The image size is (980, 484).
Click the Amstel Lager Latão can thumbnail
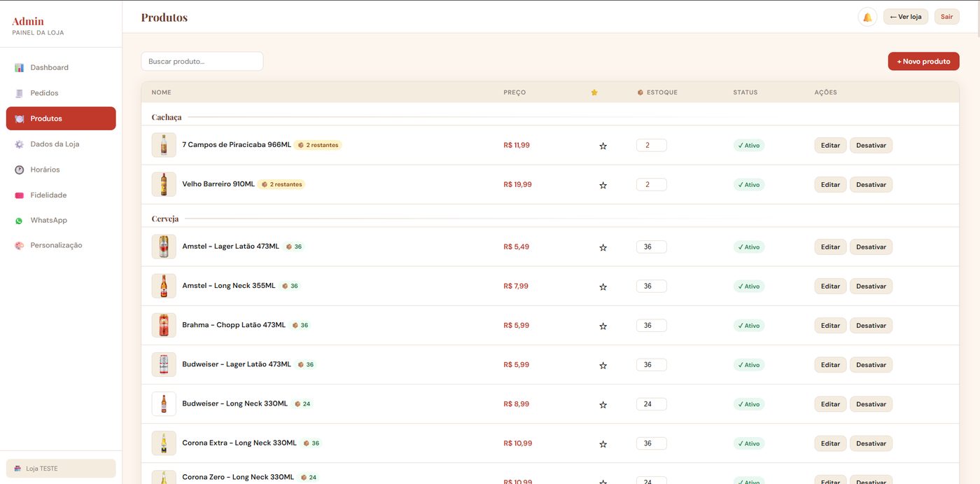tap(164, 247)
